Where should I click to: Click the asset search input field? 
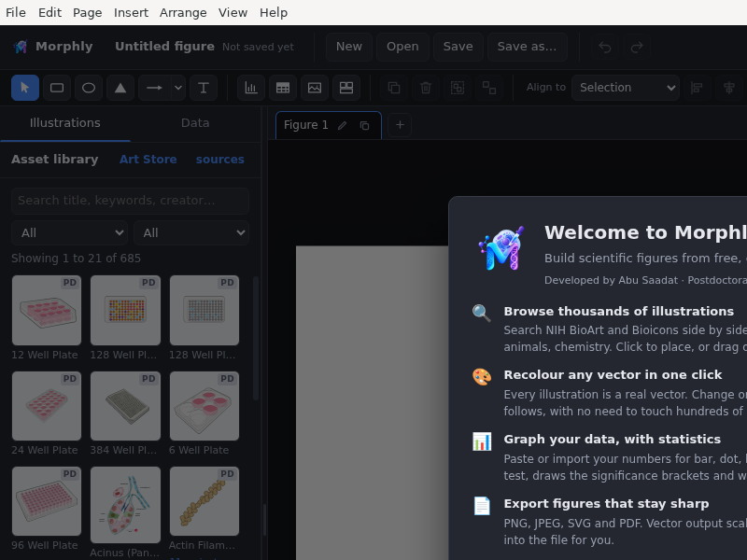click(x=130, y=201)
